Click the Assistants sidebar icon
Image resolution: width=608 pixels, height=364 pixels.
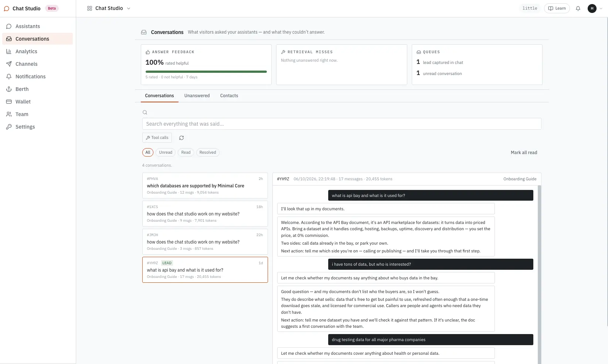click(9, 26)
